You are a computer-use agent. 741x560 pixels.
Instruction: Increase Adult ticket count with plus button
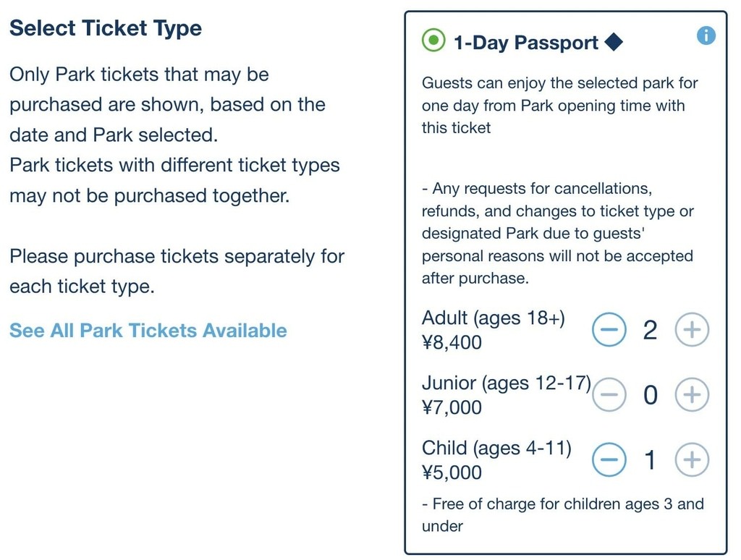coord(692,329)
